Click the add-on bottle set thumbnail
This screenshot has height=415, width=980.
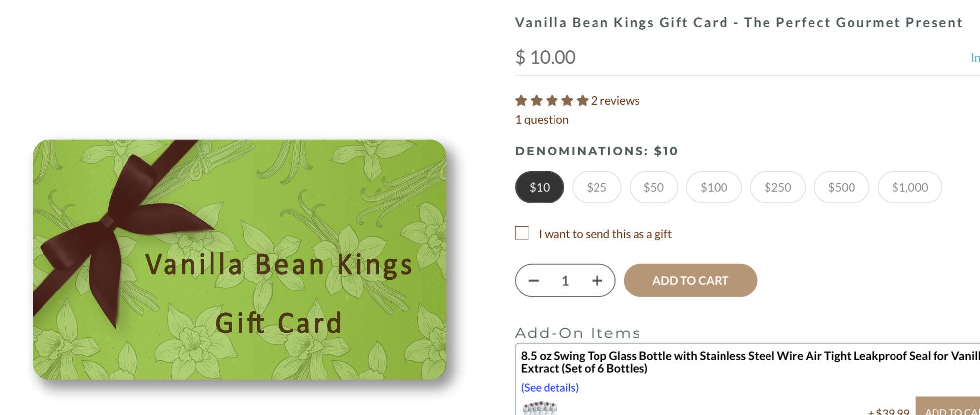pos(540,408)
